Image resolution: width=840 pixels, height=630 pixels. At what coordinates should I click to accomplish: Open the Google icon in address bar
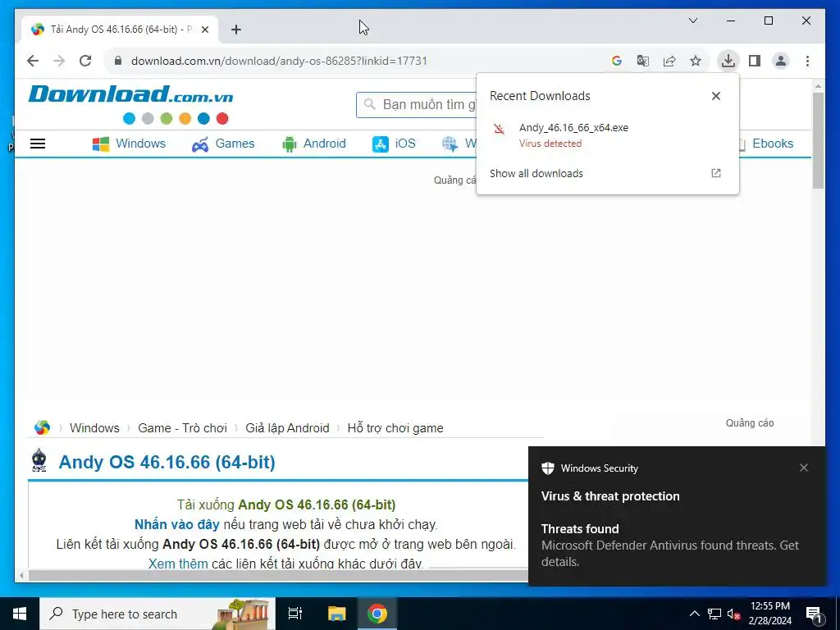coord(617,61)
